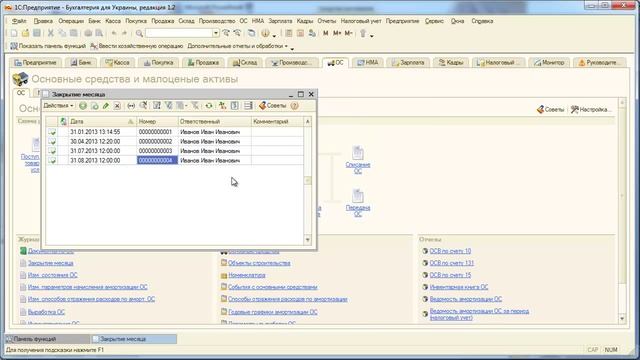Click Настройка button on the right

click(x=591, y=109)
